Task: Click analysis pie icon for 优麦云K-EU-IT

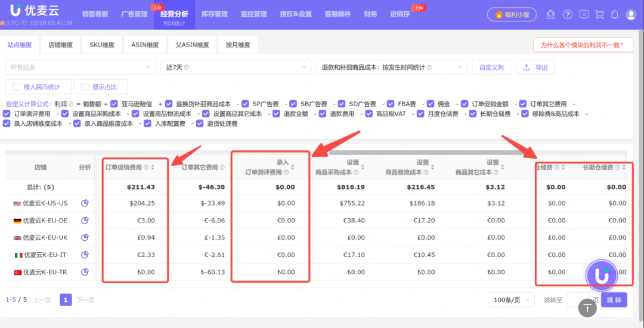Action: click(85, 255)
